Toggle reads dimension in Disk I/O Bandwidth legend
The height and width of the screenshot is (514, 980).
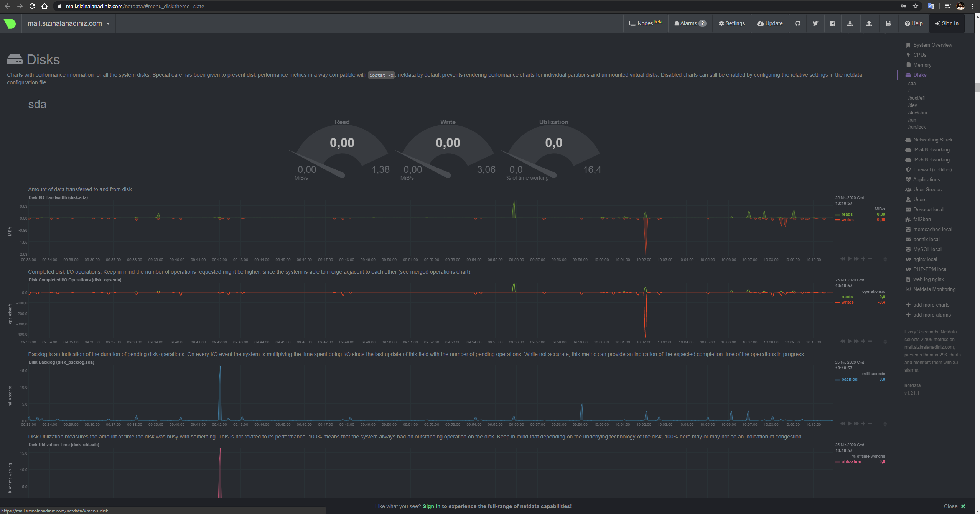pyautogui.click(x=847, y=214)
